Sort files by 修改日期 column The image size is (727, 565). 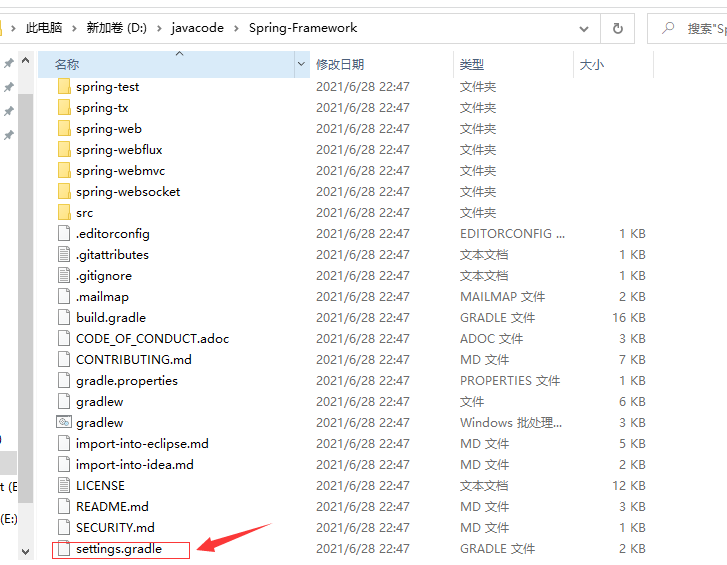coord(340,64)
